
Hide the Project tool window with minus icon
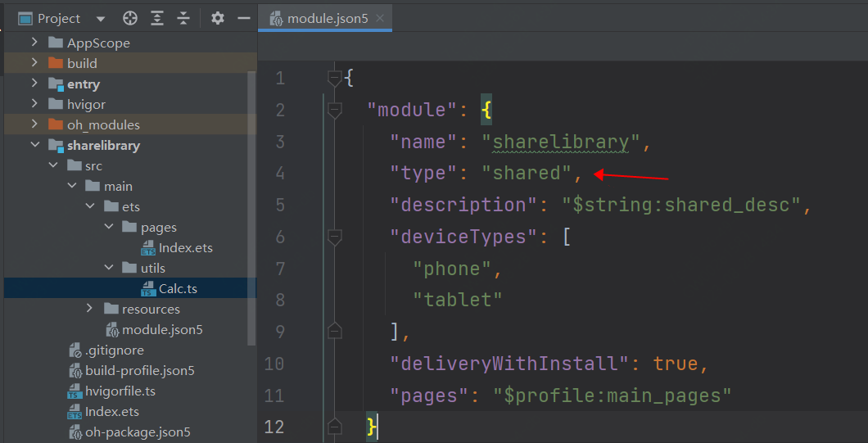click(x=243, y=18)
